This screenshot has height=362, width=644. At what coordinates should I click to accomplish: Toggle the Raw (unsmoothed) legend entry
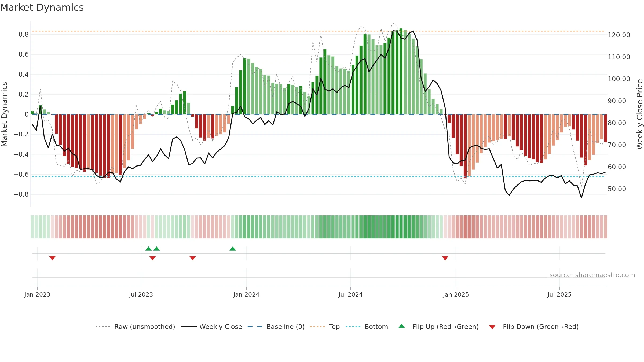(135, 327)
